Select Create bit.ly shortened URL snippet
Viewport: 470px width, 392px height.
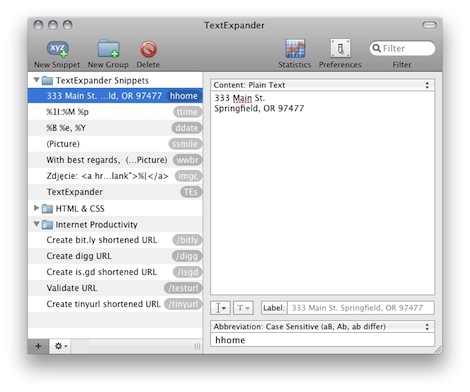tap(115, 240)
